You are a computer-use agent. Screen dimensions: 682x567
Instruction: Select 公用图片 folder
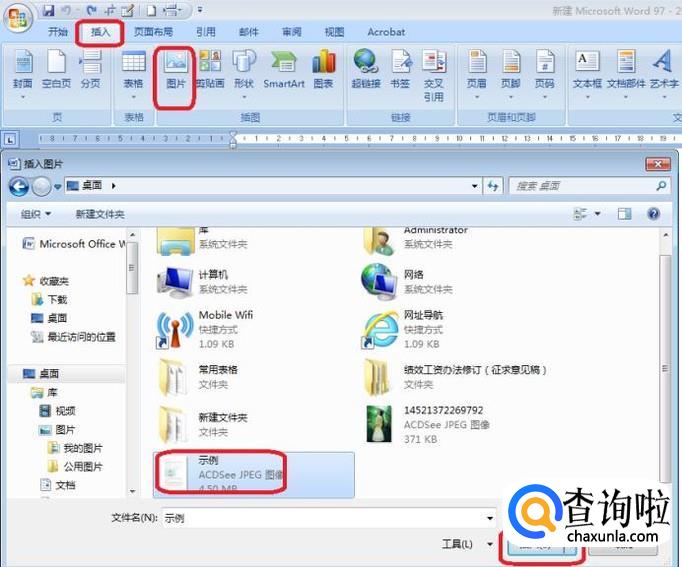point(75,467)
